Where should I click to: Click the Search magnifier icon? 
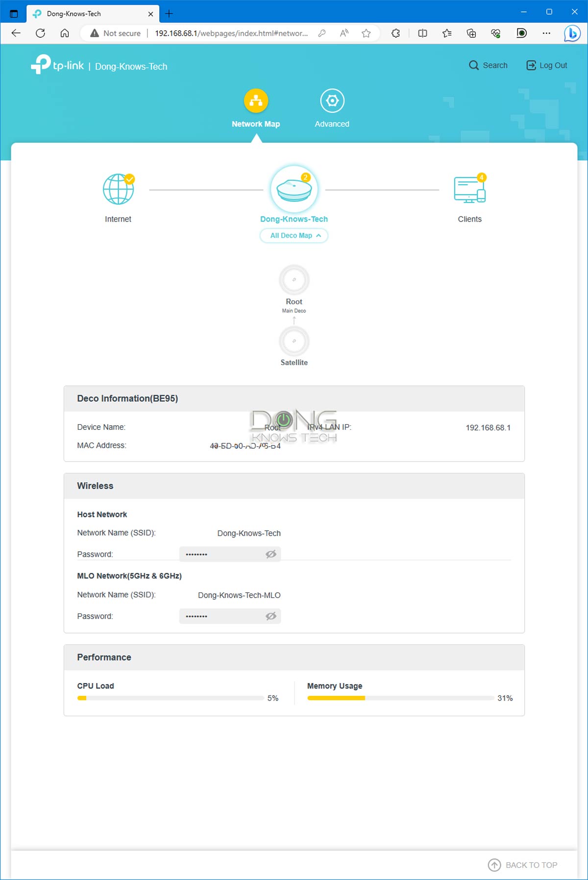pos(473,65)
